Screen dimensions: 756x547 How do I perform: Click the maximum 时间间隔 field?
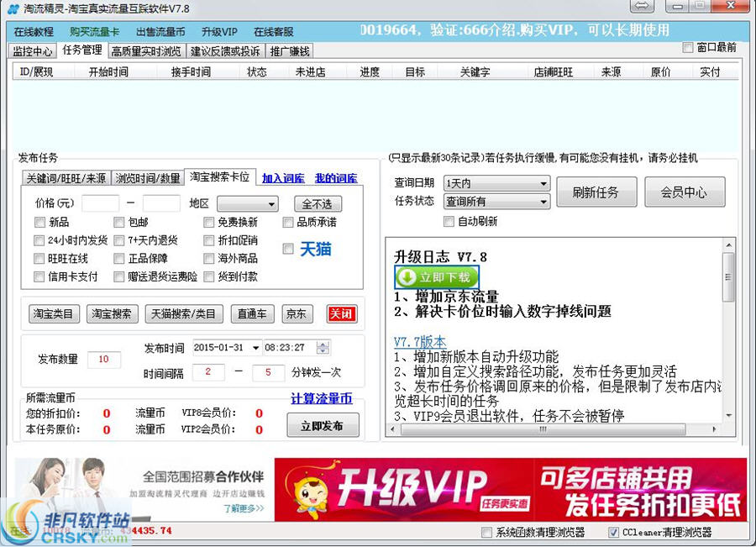[x=268, y=372]
